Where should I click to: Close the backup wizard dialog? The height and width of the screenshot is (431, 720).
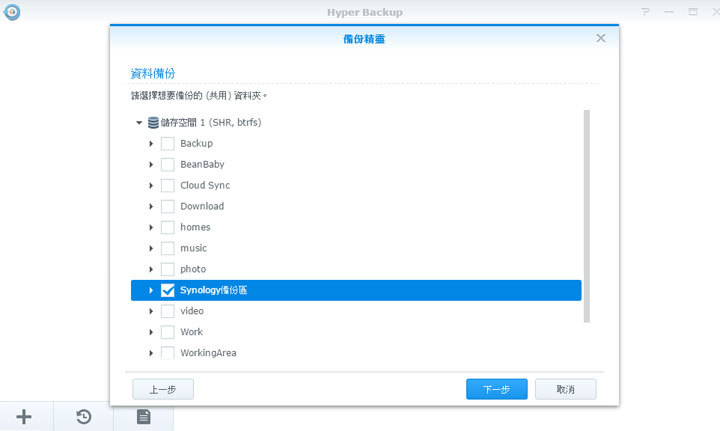coord(601,38)
